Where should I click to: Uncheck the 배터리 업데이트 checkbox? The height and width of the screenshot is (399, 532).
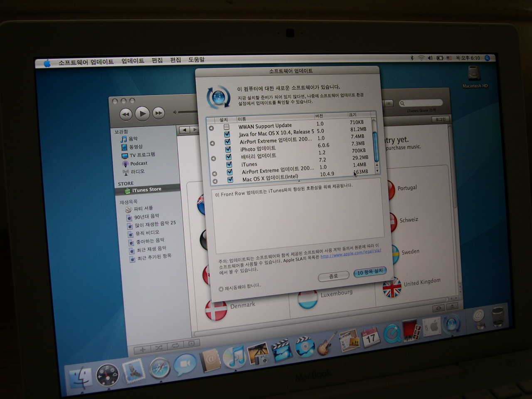pyautogui.click(x=229, y=157)
